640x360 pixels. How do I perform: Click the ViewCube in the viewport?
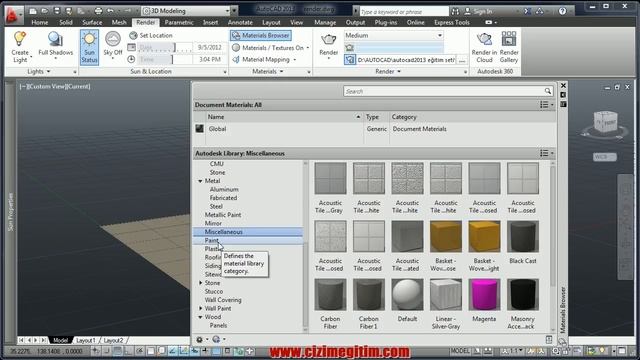point(605,122)
